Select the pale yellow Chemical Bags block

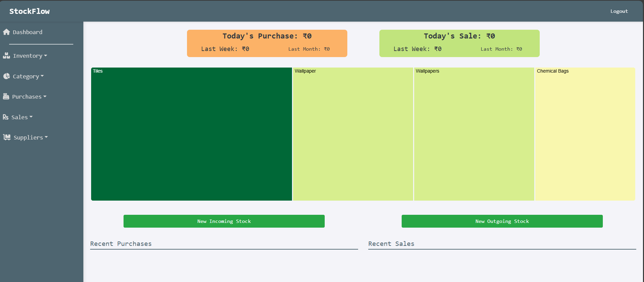(x=585, y=134)
